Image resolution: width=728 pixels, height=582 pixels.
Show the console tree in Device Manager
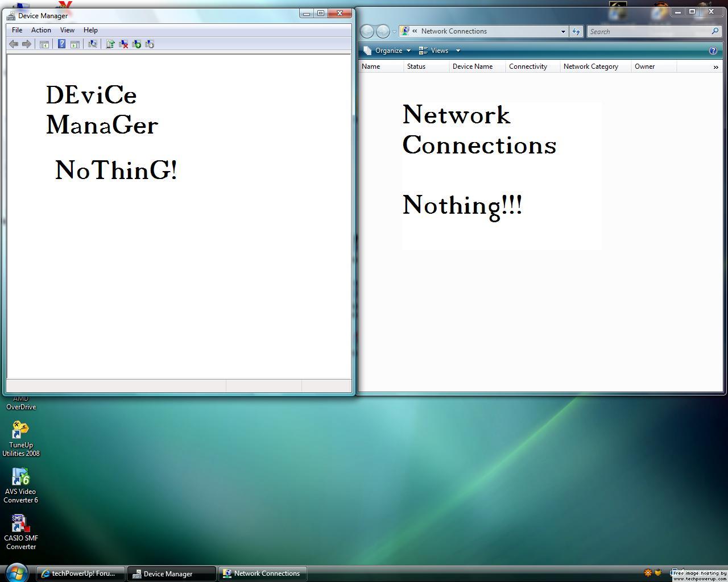[44, 44]
